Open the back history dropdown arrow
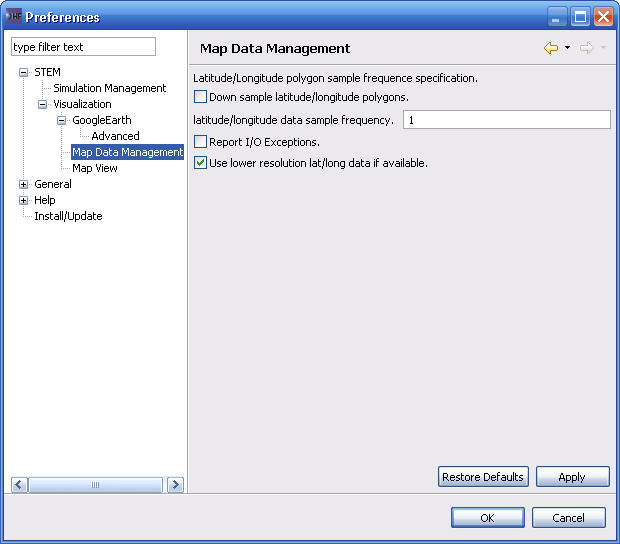The image size is (620, 544). coord(567,48)
